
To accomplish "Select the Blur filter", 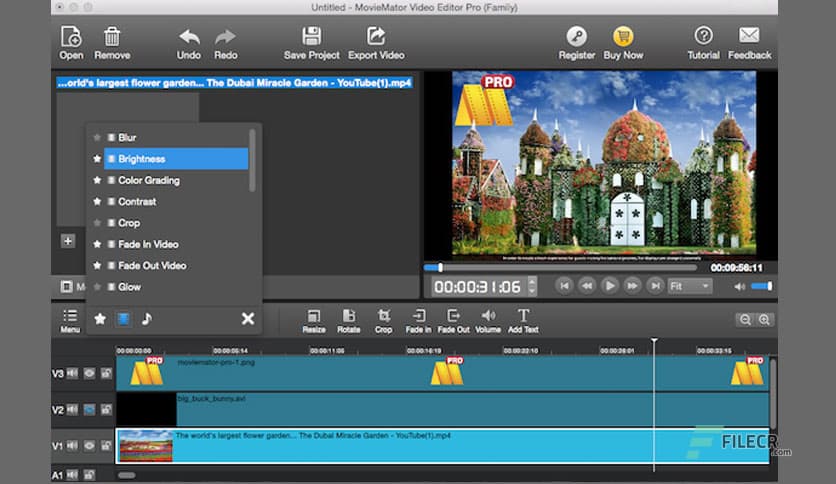I will tap(176, 138).
